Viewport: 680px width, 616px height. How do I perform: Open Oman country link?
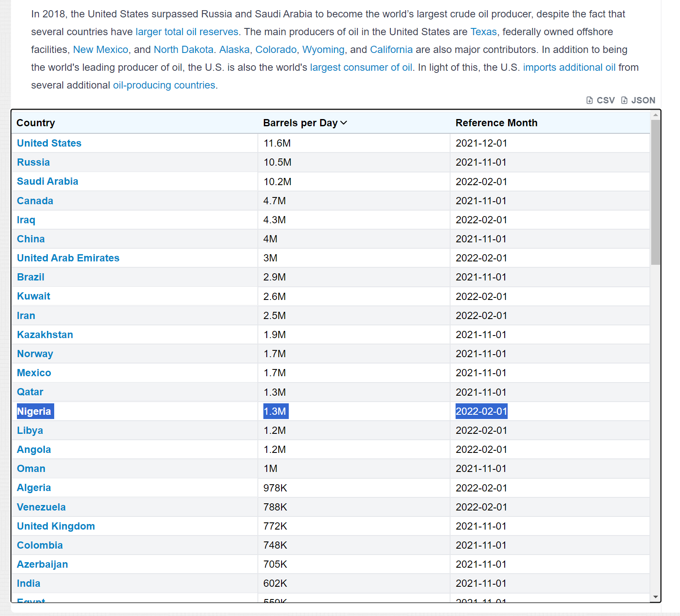pyautogui.click(x=31, y=469)
